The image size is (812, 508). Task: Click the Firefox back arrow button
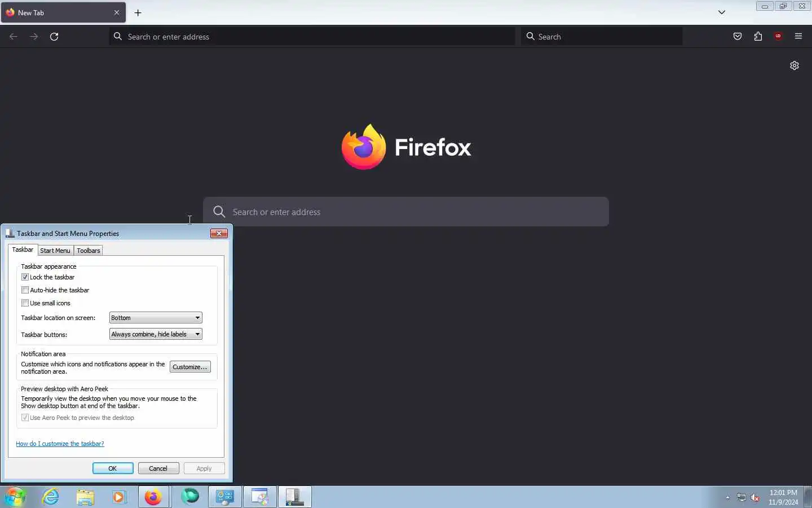[14, 37]
